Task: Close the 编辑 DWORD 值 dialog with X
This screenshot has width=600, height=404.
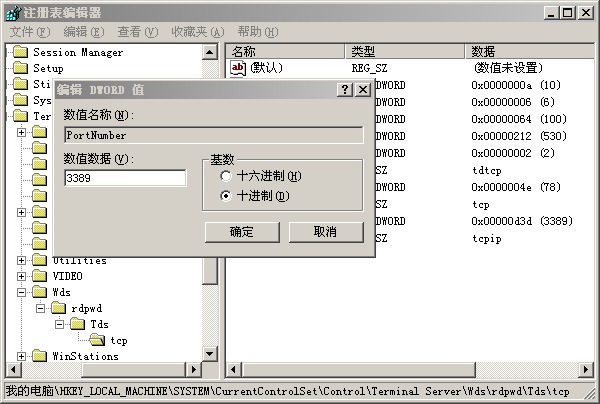Action: (x=363, y=90)
